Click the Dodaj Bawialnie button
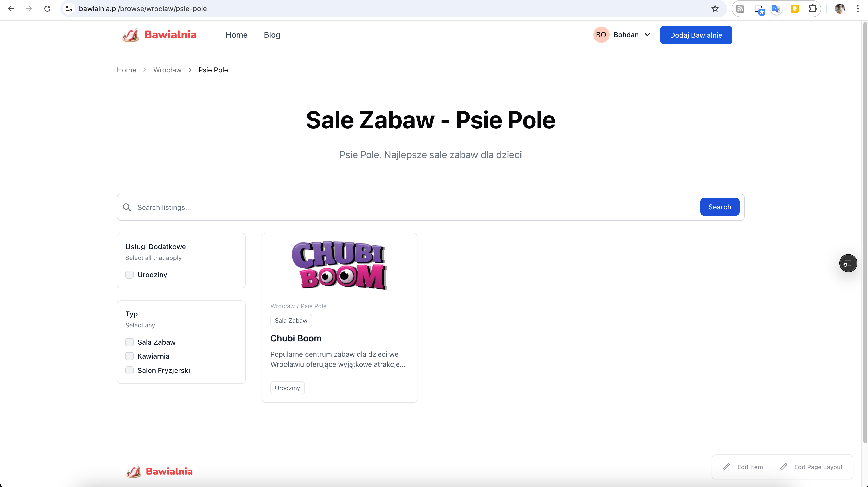868x487 pixels. (696, 35)
